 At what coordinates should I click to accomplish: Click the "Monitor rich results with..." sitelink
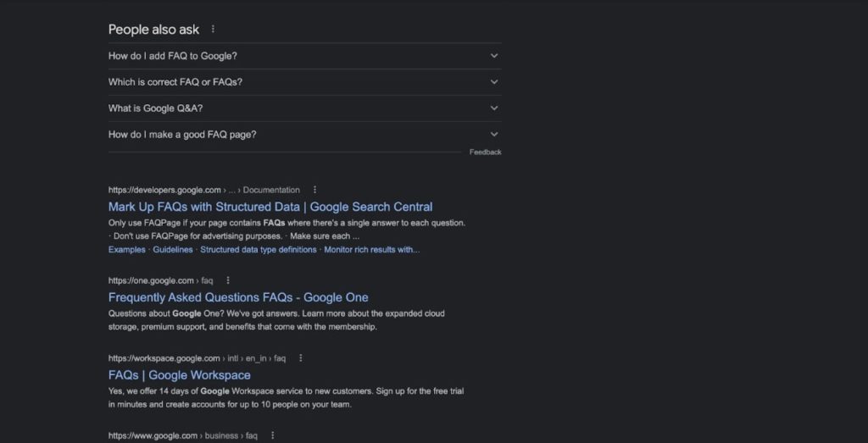pyautogui.click(x=371, y=250)
